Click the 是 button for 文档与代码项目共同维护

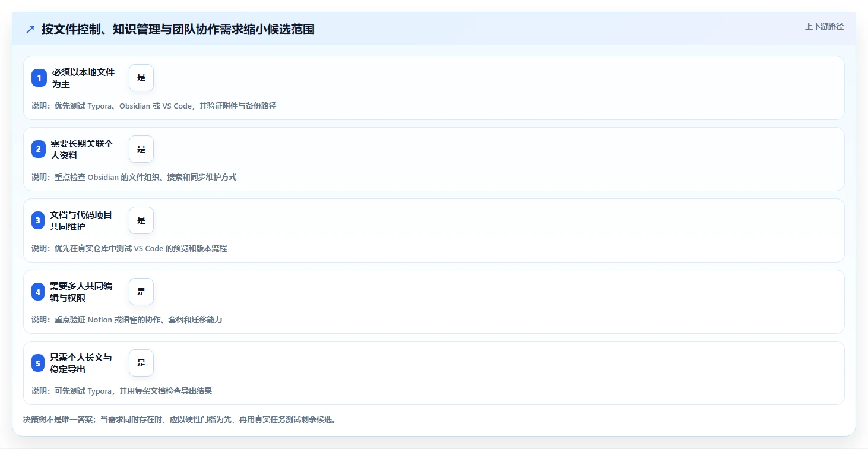pos(141,220)
